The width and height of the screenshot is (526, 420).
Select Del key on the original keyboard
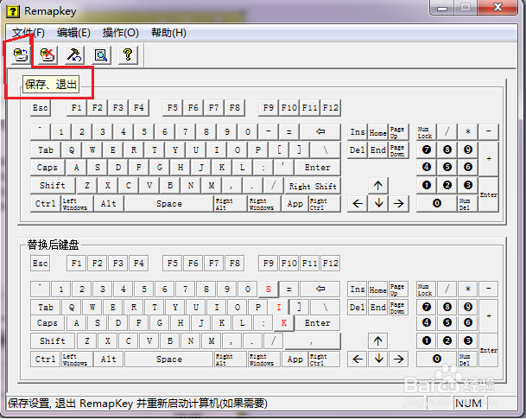tap(358, 150)
